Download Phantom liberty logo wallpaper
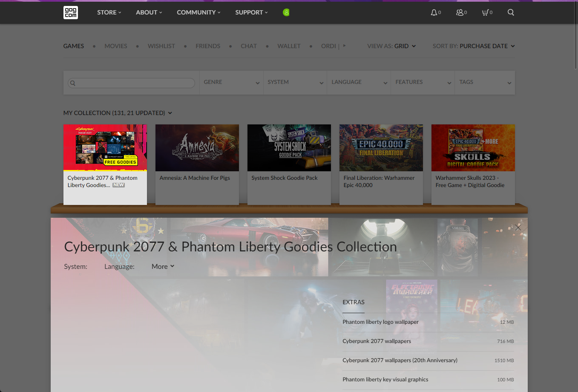This screenshot has width=578, height=392. [428, 322]
